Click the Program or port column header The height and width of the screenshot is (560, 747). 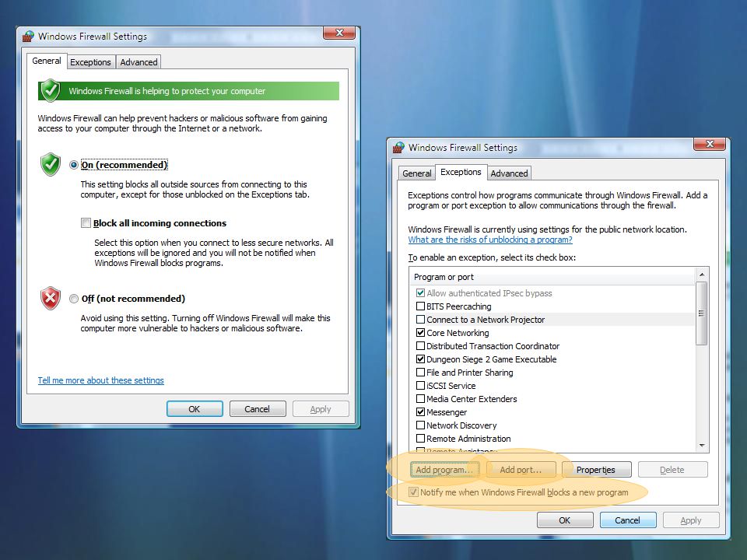[x=552, y=277]
